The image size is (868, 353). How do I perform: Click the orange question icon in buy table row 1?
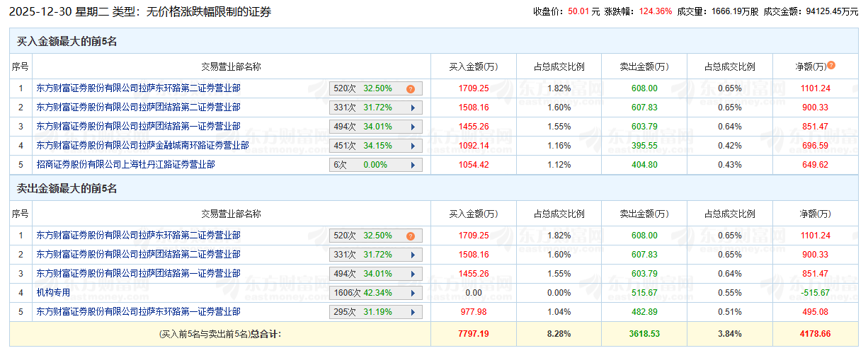tap(410, 88)
